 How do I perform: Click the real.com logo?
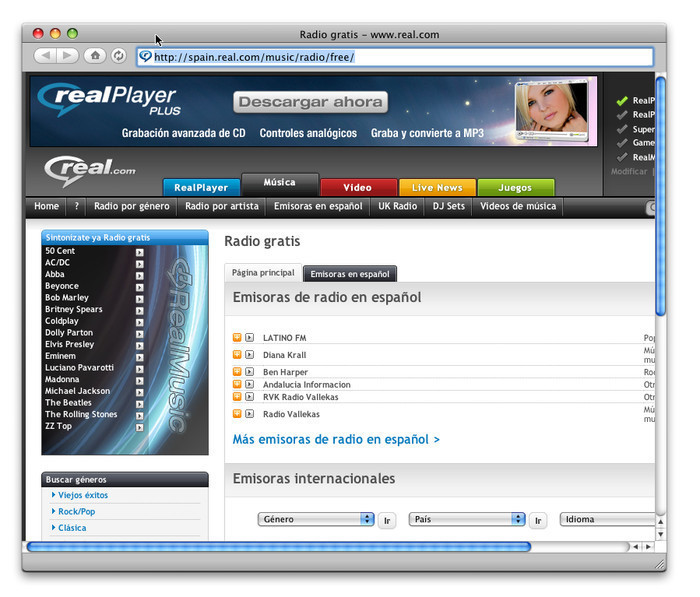click(x=90, y=170)
